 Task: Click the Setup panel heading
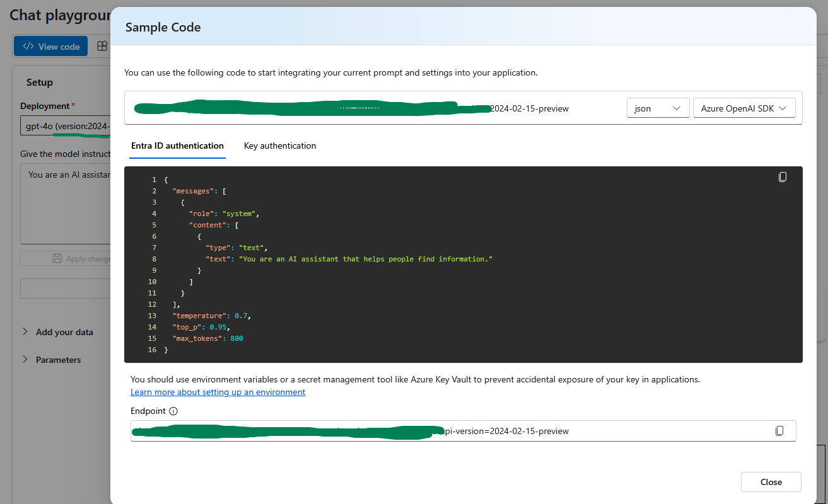point(40,83)
